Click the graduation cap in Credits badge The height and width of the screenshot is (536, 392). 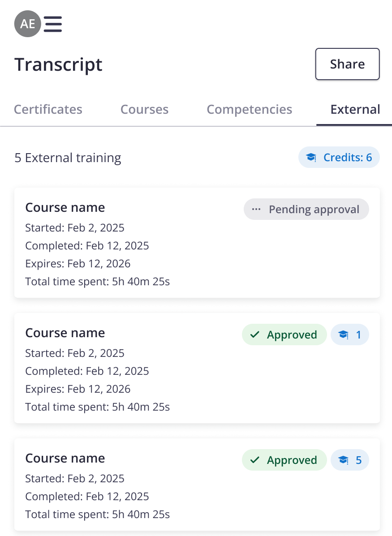(311, 158)
